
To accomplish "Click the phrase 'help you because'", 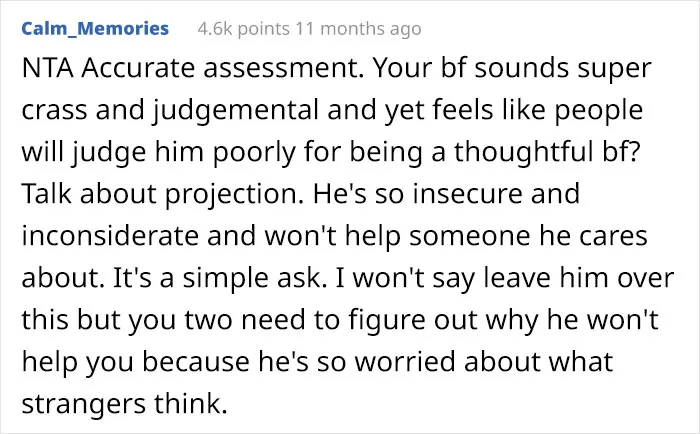I will [135, 362].
